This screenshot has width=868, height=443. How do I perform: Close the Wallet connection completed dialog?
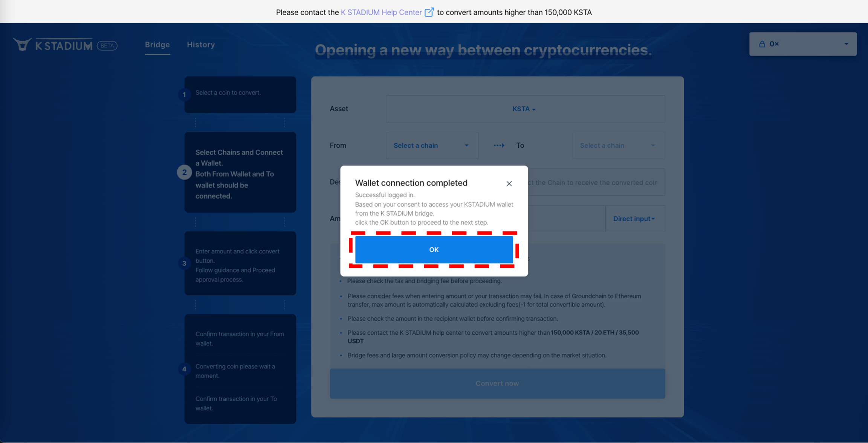pyautogui.click(x=509, y=184)
